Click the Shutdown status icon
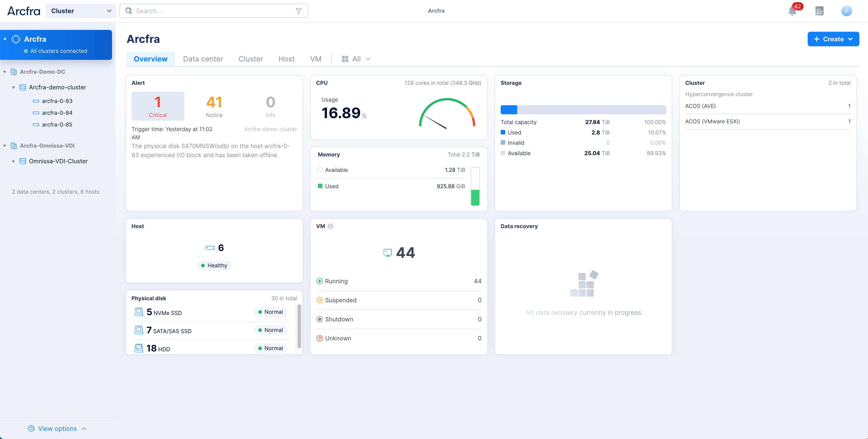Screen dimensions: 868x439 [319, 319]
